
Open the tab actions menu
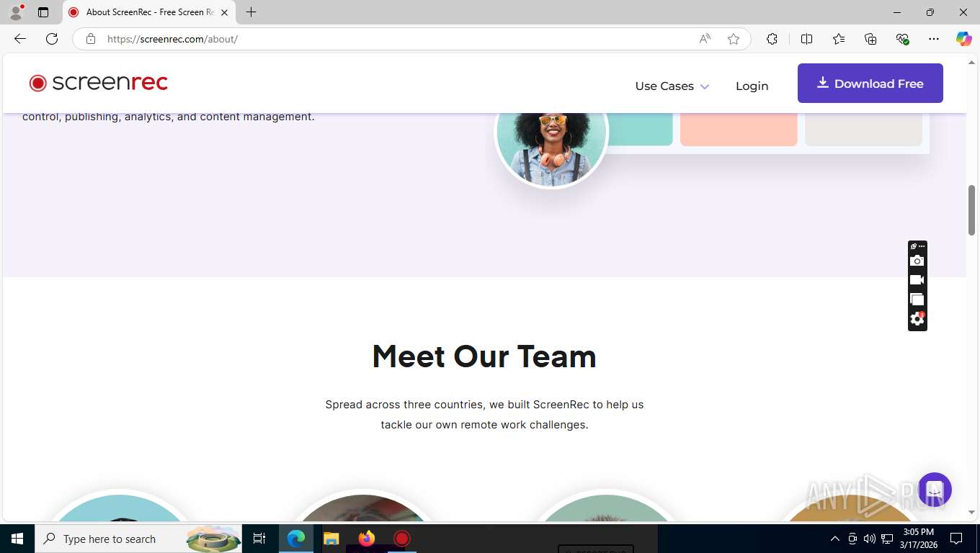(43, 12)
